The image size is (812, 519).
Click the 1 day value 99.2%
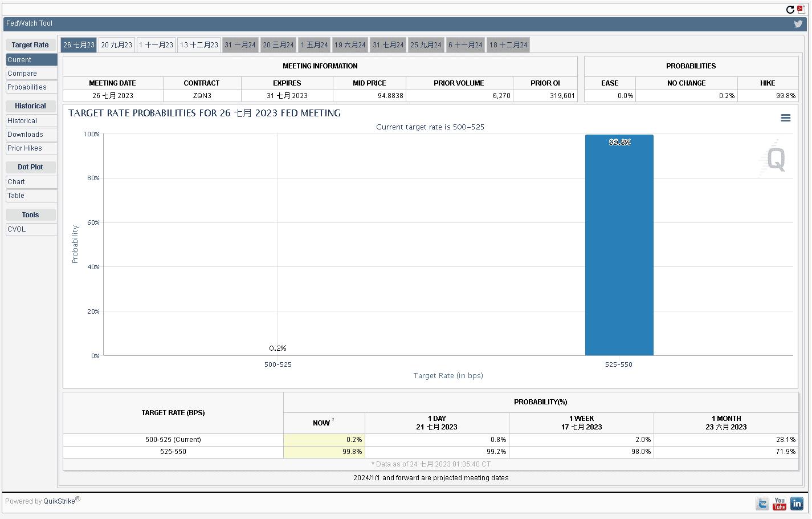tap(496, 452)
